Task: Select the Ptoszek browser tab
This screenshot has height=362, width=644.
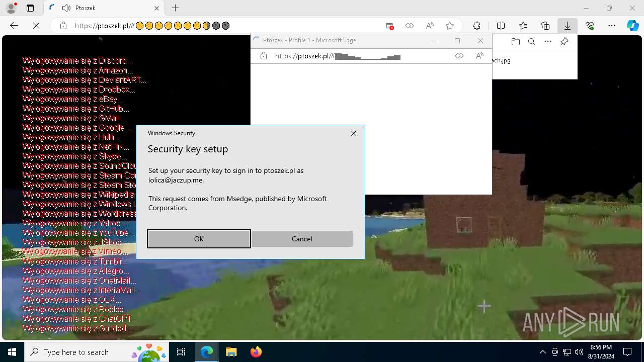Action: tap(105, 8)
